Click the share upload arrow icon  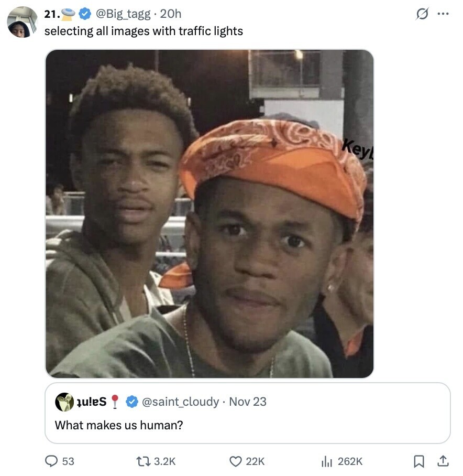coord(443,461)
